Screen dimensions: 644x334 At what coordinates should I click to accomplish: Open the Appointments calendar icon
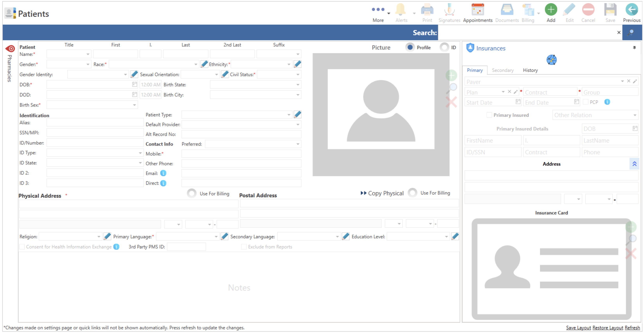[477, 10]
